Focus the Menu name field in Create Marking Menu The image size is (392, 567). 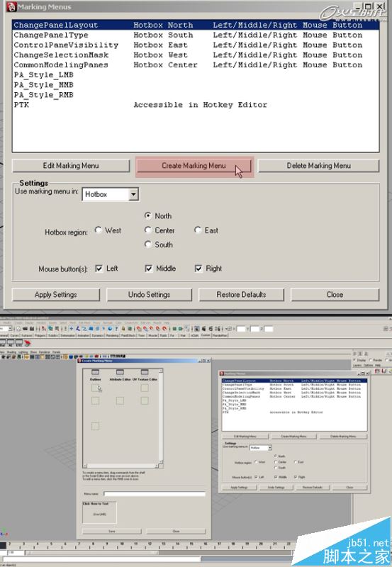tap(155, 493)
